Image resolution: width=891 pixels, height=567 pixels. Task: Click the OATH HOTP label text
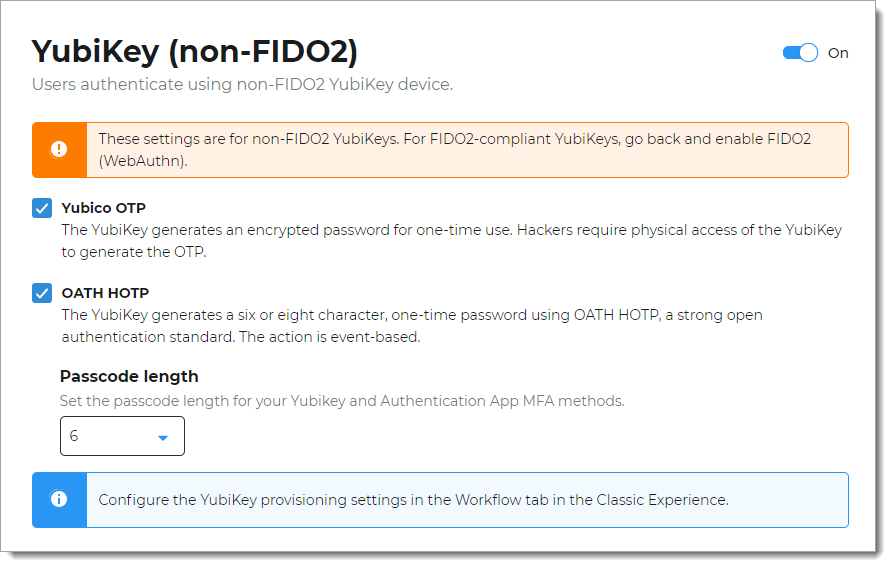pos(105,293)
